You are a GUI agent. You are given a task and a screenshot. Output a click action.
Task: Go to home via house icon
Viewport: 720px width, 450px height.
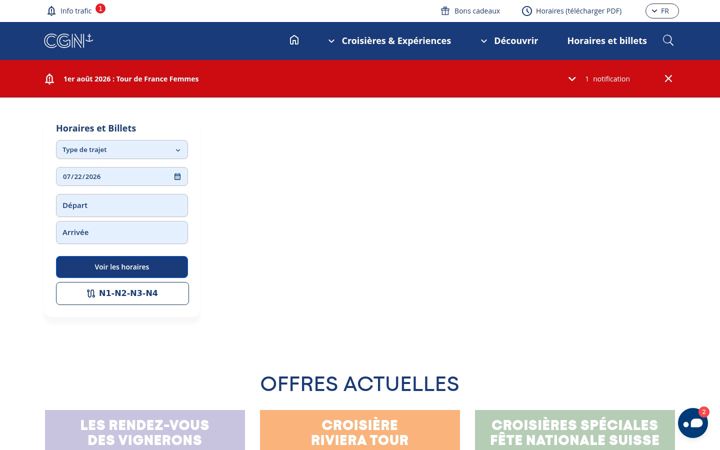(294, 40)
